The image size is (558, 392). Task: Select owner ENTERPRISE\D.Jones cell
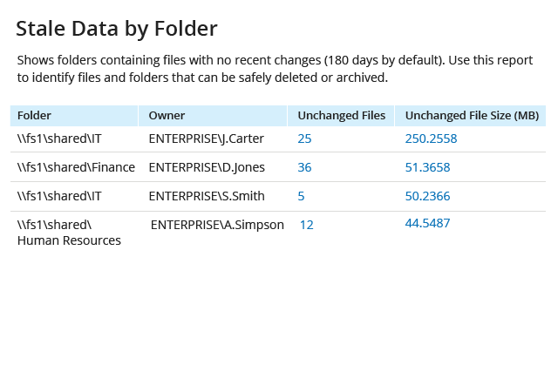pos(207,167)
